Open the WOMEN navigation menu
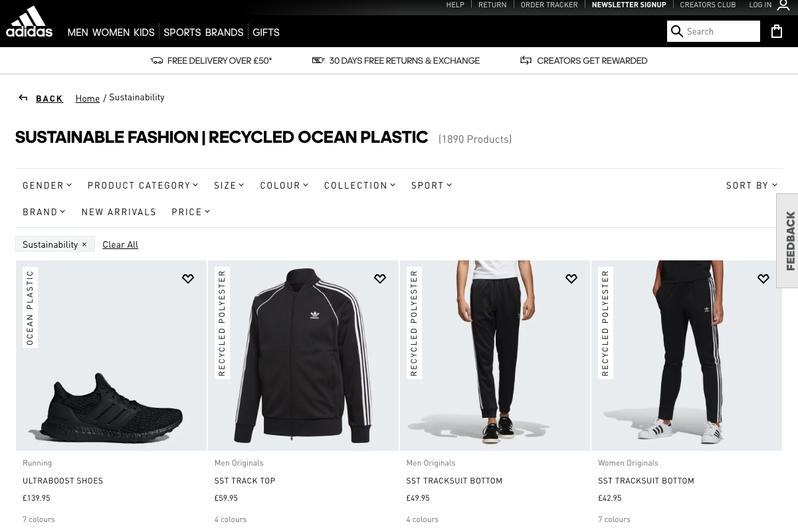The height and width of the screenshot is (532, 798). (x=111, y=31)
